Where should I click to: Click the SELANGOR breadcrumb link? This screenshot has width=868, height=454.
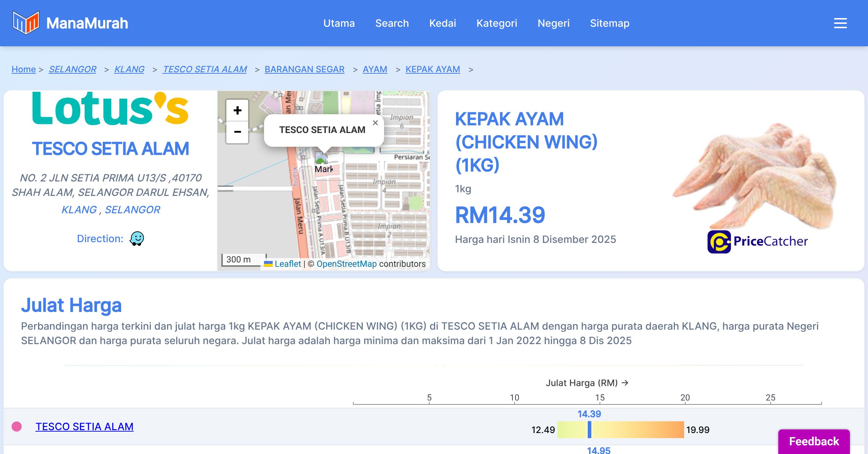point(72,69)
